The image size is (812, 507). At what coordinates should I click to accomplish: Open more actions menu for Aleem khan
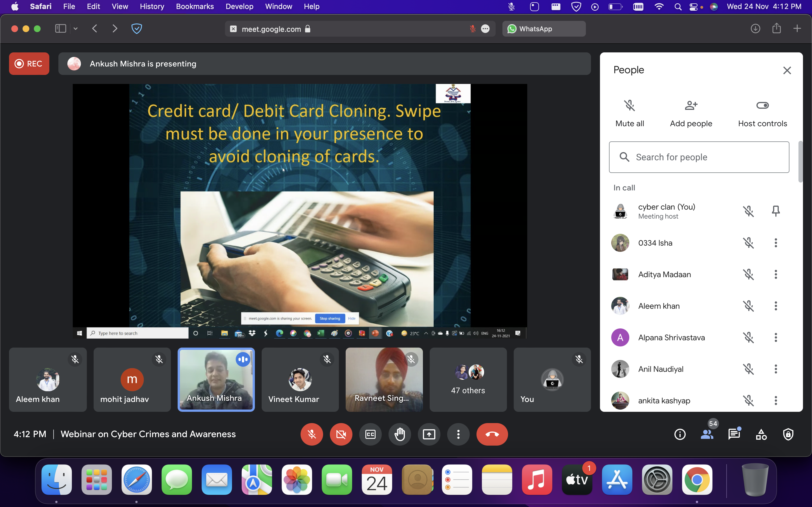click(x=775, y=306)
